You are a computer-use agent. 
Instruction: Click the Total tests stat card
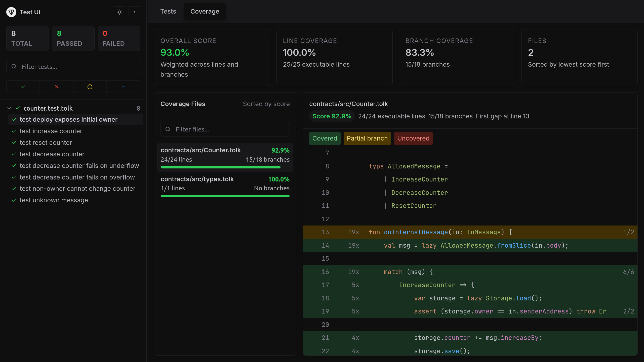pos(28,38)
